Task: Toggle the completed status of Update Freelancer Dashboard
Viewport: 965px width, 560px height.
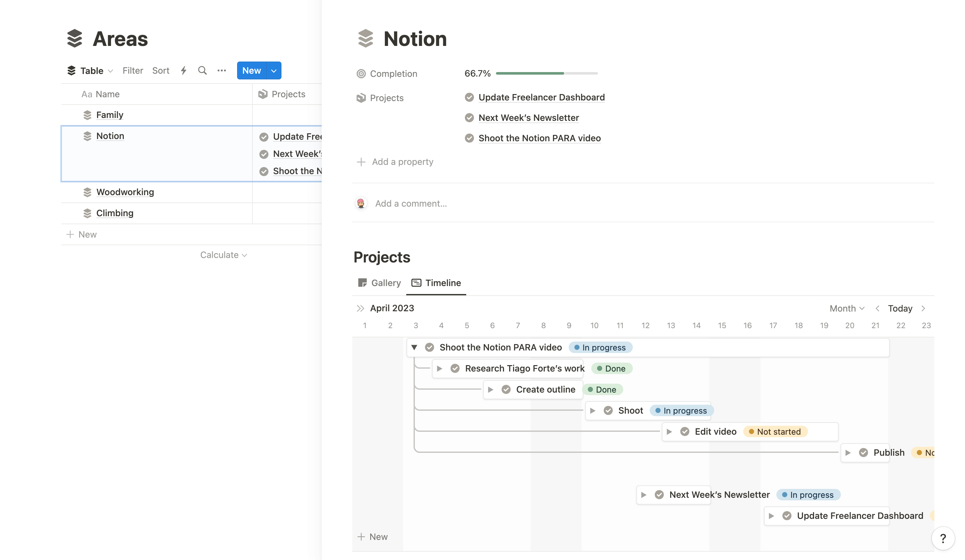Action: (x=469, y=97)
